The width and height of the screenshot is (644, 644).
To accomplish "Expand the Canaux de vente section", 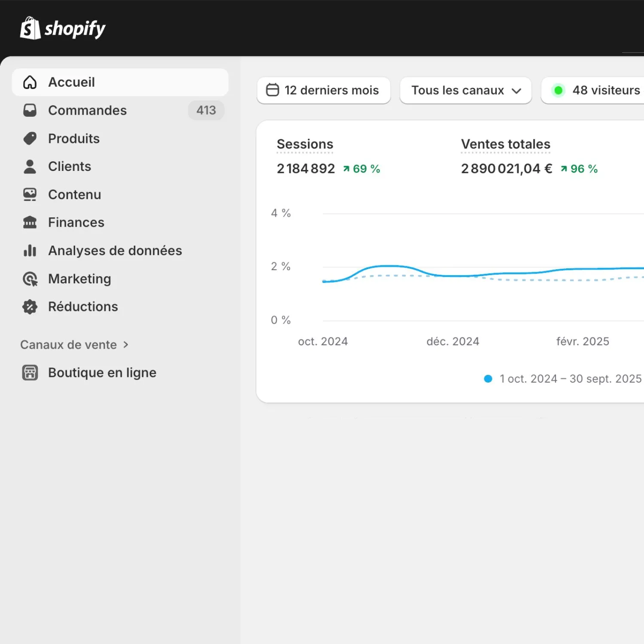I will (74, 345).
